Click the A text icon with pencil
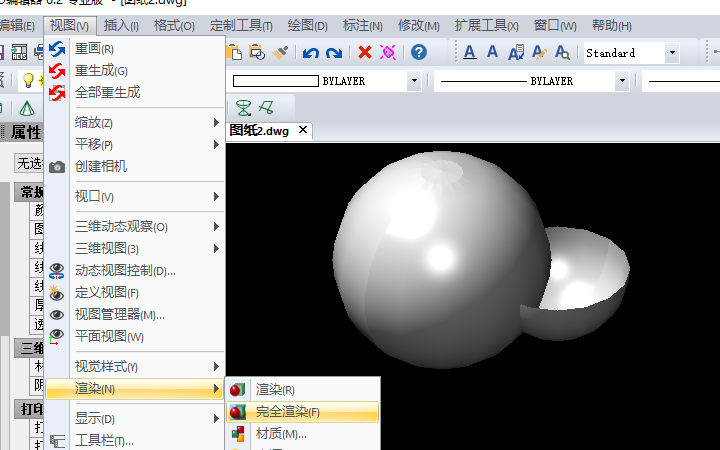Viewport: 720px width, 450px height. click(539, 52)
